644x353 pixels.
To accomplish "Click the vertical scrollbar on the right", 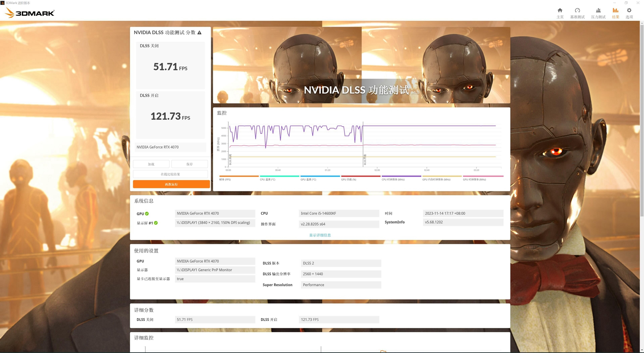I will pos(642,121).
